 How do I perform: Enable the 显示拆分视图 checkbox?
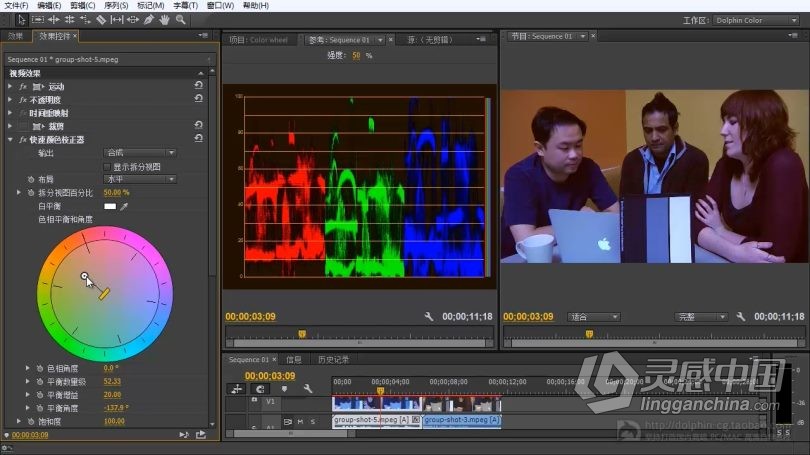point(107,167)
